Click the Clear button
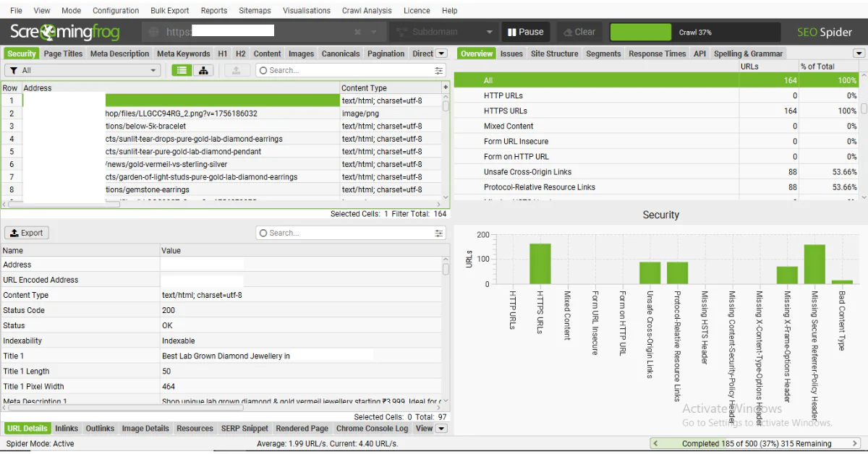 [x=579, y=32]
